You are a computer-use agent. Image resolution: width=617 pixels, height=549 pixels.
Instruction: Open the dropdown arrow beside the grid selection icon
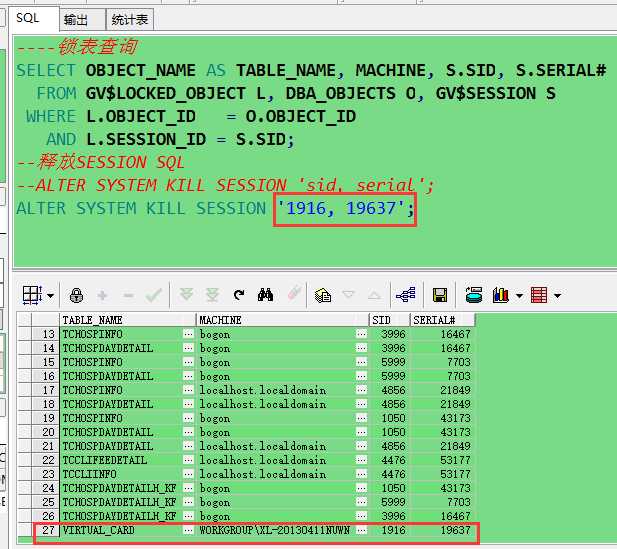(50, 296)
